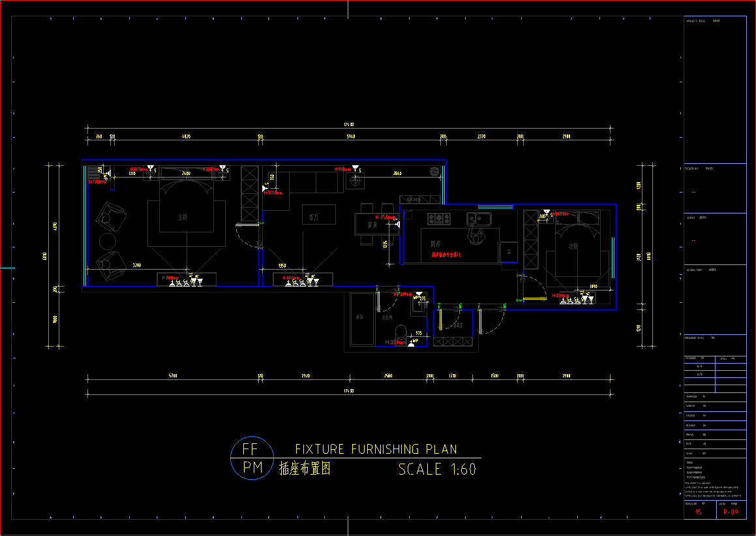Image resolution: width=756 pixels, height=536 pixels.
Task: Select the round side table in master bedroom
Action: [107, 242]
